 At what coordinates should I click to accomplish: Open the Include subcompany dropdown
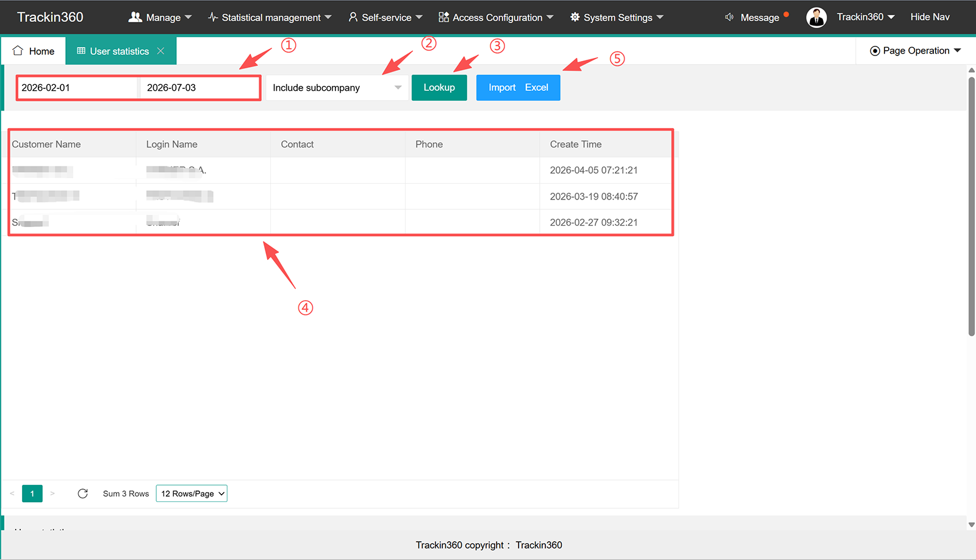point(337,88)
